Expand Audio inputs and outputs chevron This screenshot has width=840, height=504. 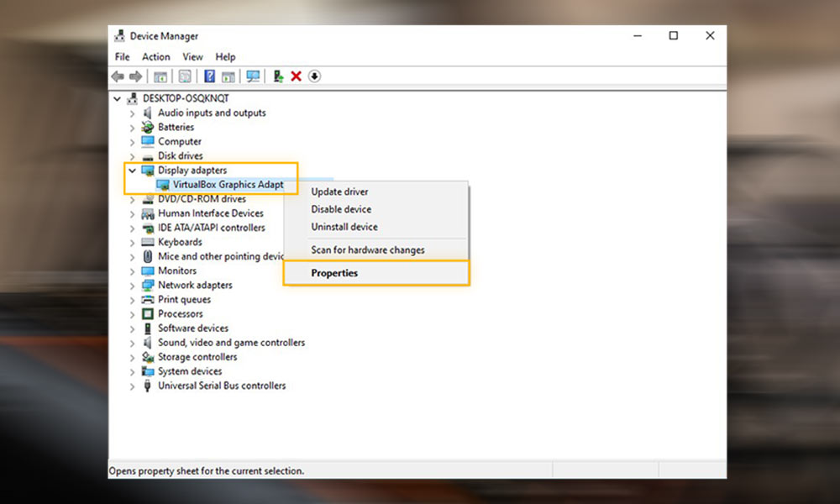coord(133,113)
